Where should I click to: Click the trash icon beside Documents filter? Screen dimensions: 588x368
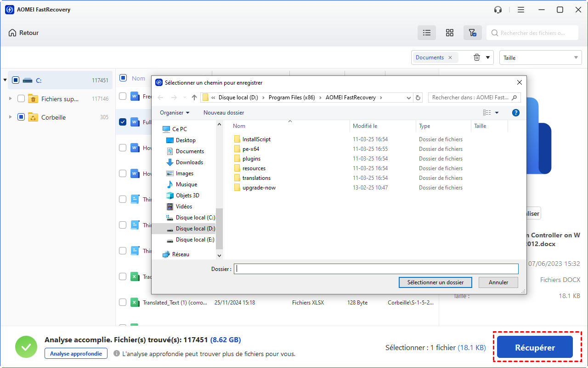point(477,57)
